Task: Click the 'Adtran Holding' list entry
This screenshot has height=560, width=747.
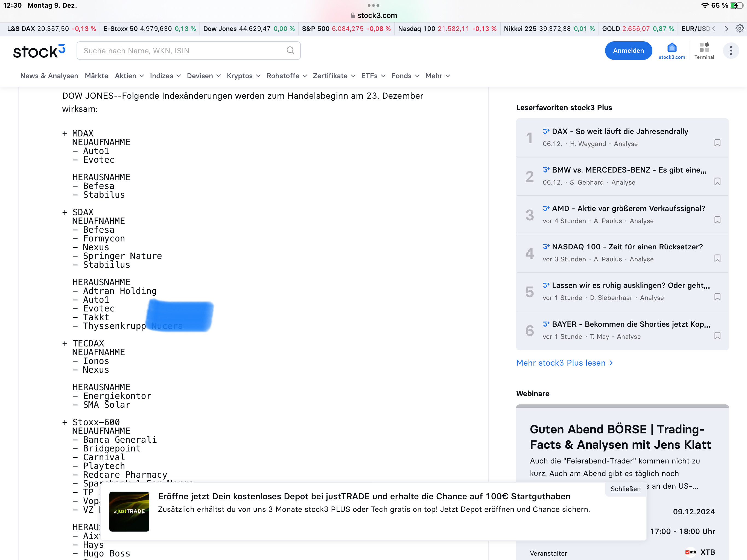Action: click(x=120, y=291)
